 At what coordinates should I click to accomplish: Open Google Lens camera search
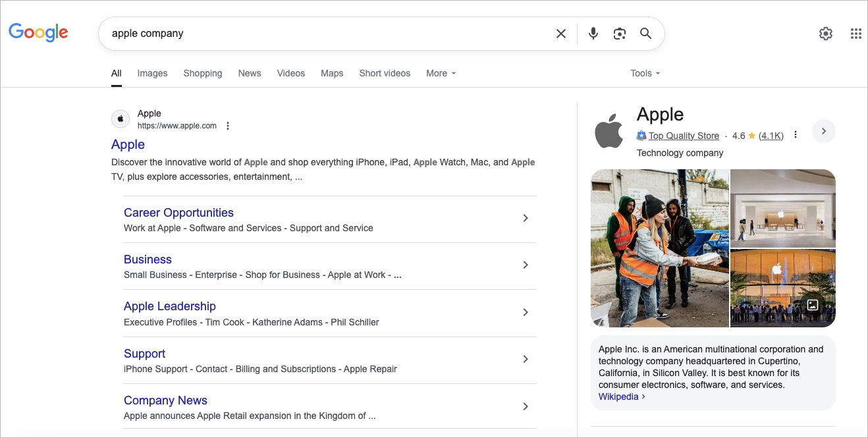tap(619, 33)
